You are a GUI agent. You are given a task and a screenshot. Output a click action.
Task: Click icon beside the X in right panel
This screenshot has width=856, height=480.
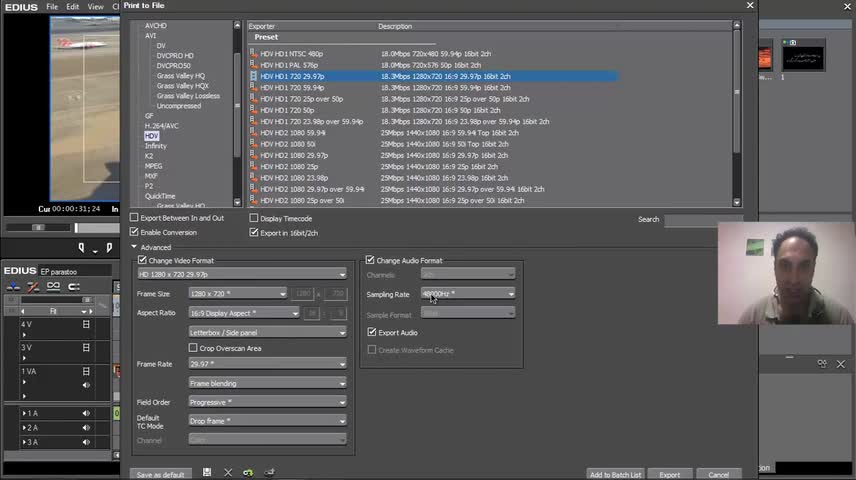(822, 364)
